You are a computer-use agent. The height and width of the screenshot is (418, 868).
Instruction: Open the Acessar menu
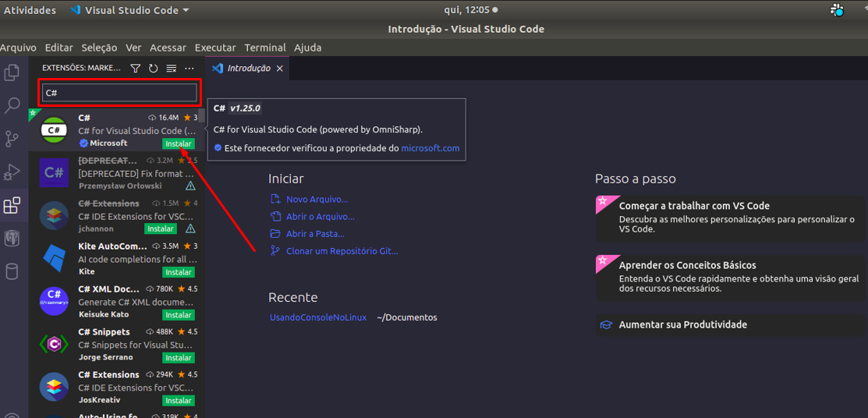coord(168,48)
